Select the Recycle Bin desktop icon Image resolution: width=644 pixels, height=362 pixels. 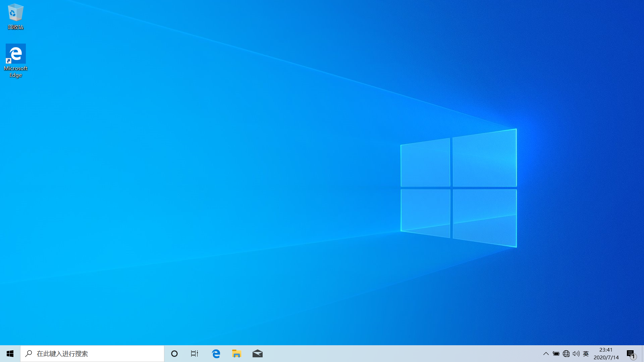pyautogui.click(x=15, y=13)
